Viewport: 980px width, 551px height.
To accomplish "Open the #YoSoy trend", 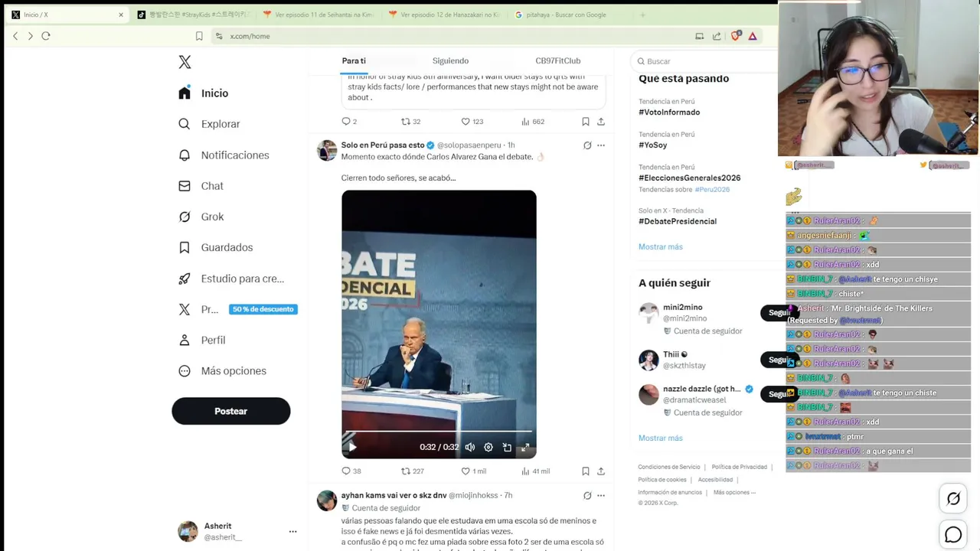I will click(653, 145).
